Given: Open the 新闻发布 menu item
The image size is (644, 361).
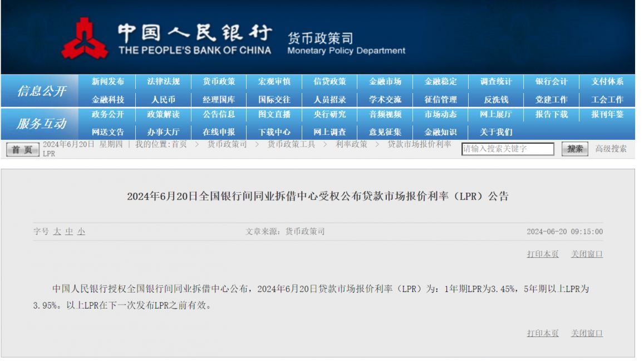Looking at the screenshot, I should point(108,81).
